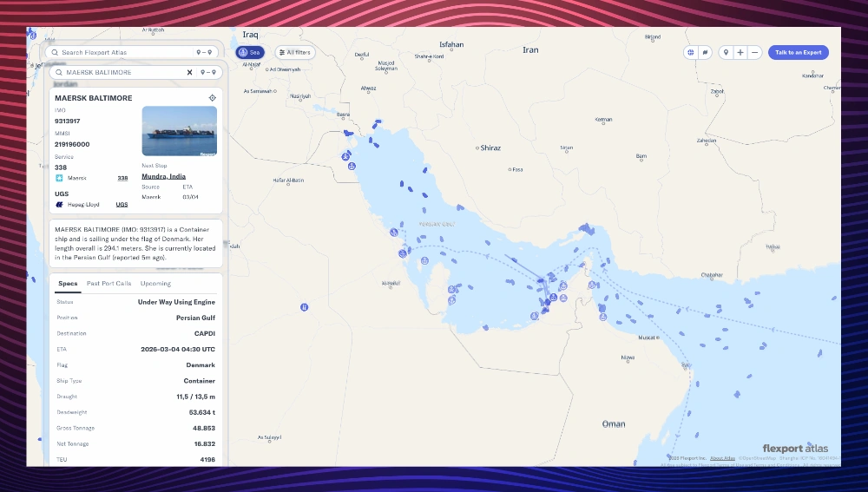
Task: Open the Upcoming tab
Action: click(156, 284)
